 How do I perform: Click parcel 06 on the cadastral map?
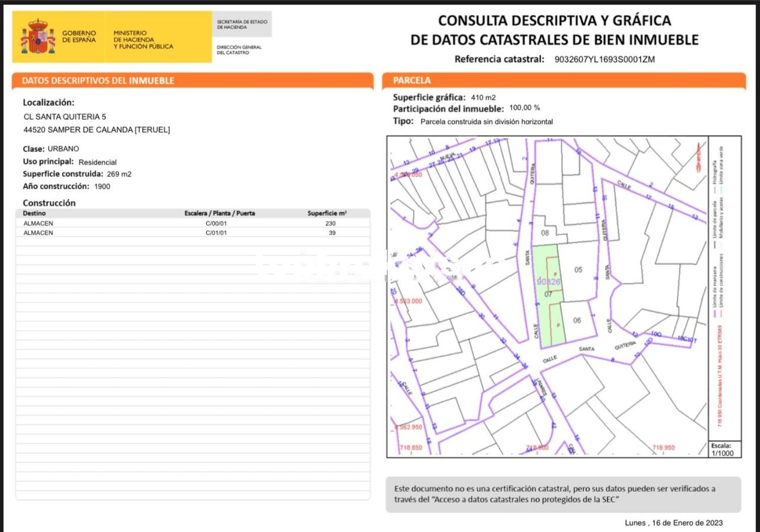pos(577,320)
